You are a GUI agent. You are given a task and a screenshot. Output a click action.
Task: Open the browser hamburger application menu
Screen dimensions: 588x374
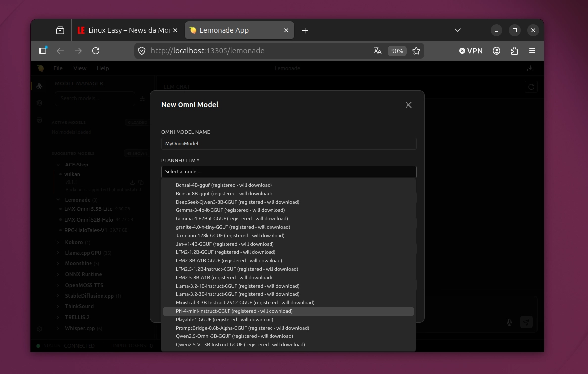pyautogui.click(x=532, y=51)
